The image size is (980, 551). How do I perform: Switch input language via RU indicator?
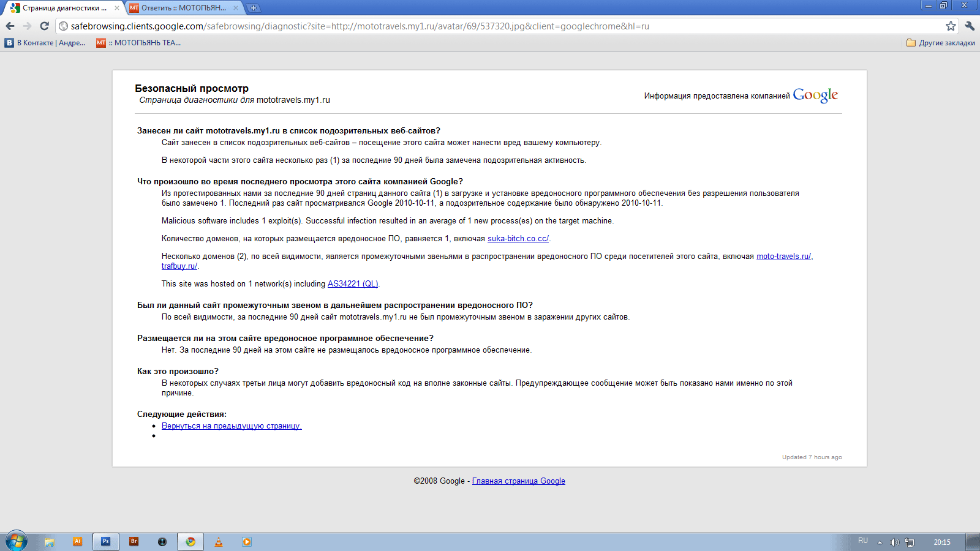click(x=863, y=541)
